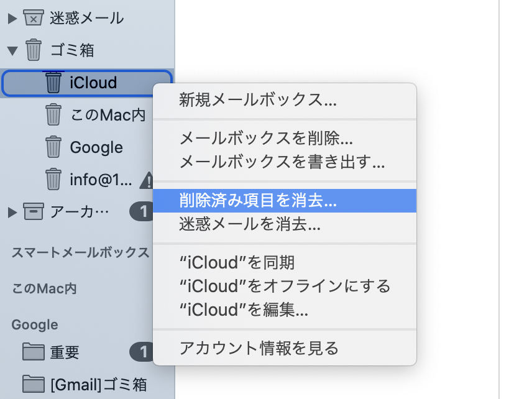This screenshot has height=399, width=532.
Task: Click the 重要 folder icon
Action: [x=34, y=352]
